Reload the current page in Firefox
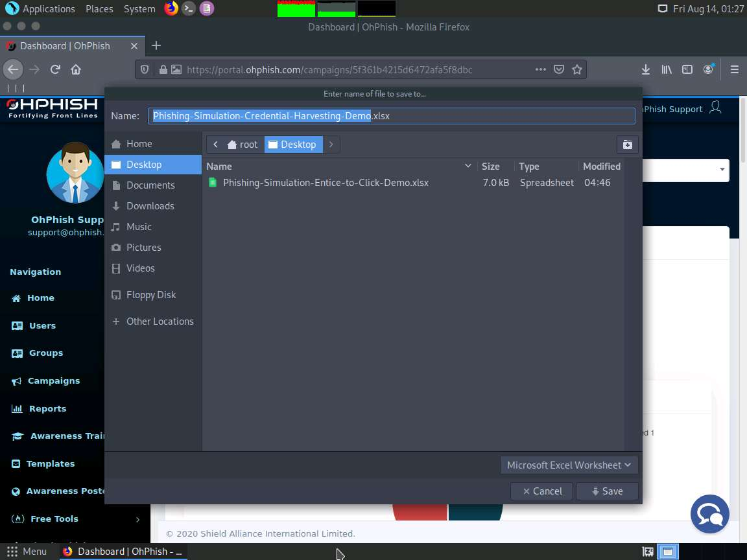The height and width of the screenshot is (560, 747). (55, 69)
